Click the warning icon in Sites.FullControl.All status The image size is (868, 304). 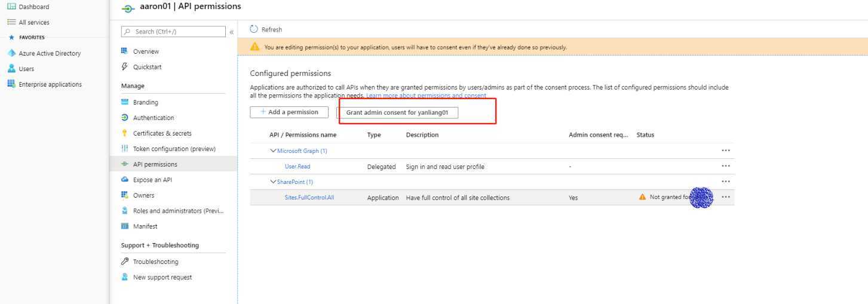(x=643, y=197)
